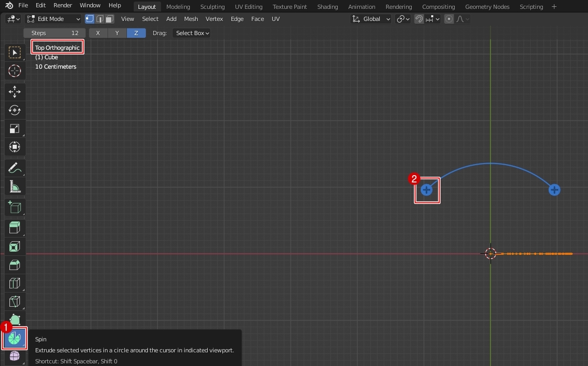Screen dimensions: 588x366
Task: Open the editor type dropdown
Action: coord(13,19)
